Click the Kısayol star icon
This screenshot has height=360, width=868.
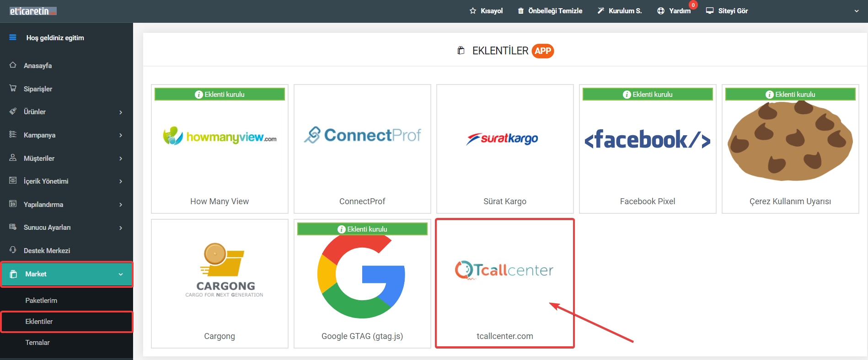click(x=473, y=11)
